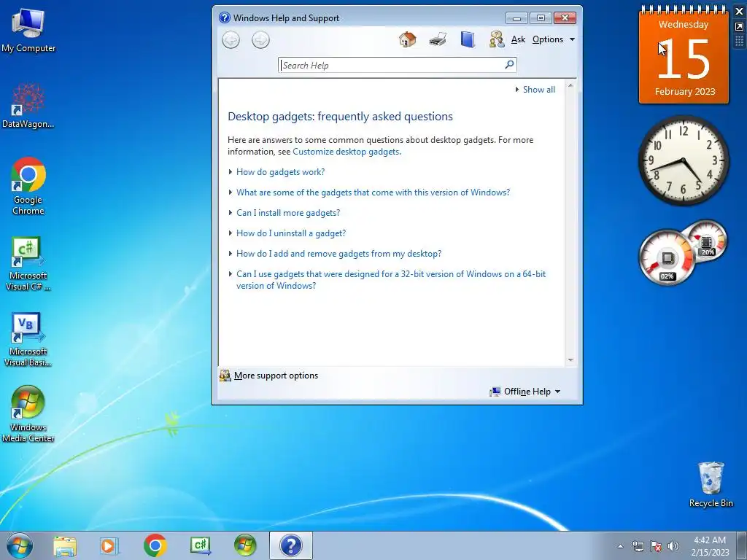Open the Windows Start menu orb

click(20, 545)
